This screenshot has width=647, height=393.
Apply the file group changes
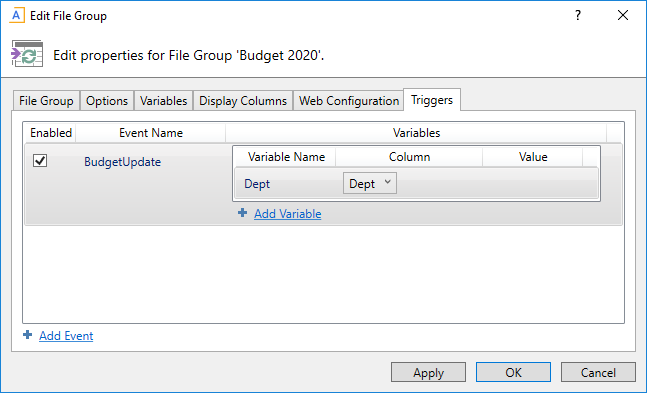[x=428, y=372]
